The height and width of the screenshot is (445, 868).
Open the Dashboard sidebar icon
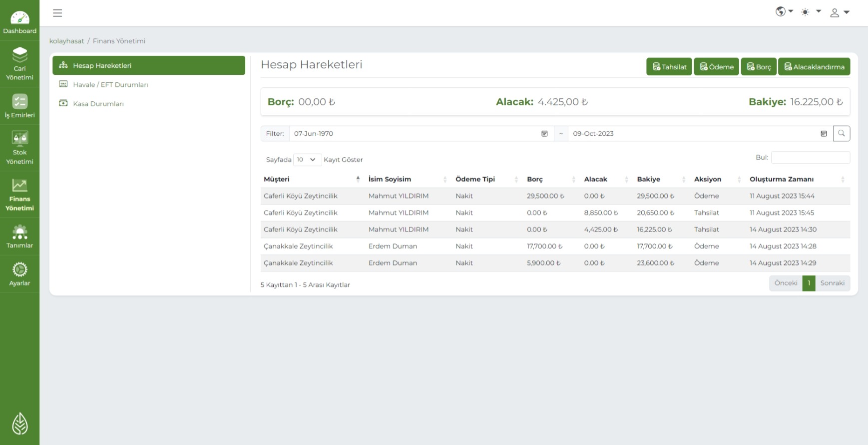(x=19, y=22)
